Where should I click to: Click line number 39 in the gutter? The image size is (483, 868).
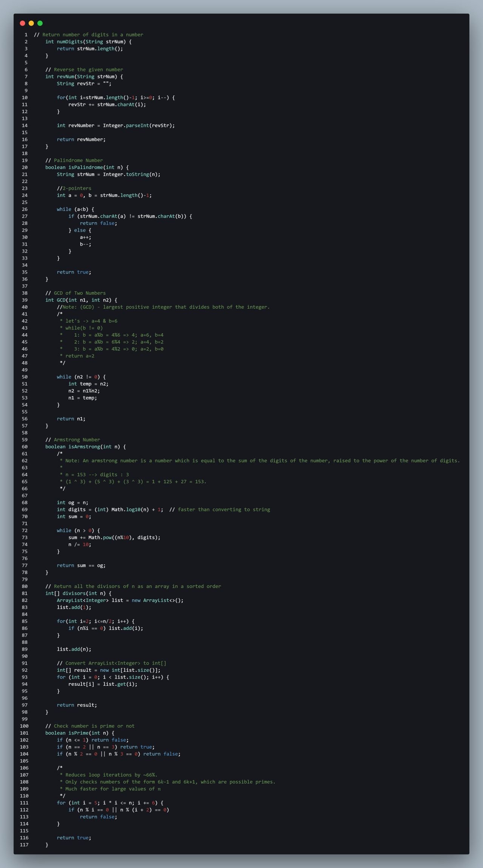pyautogui.click(x=25, y=300)
